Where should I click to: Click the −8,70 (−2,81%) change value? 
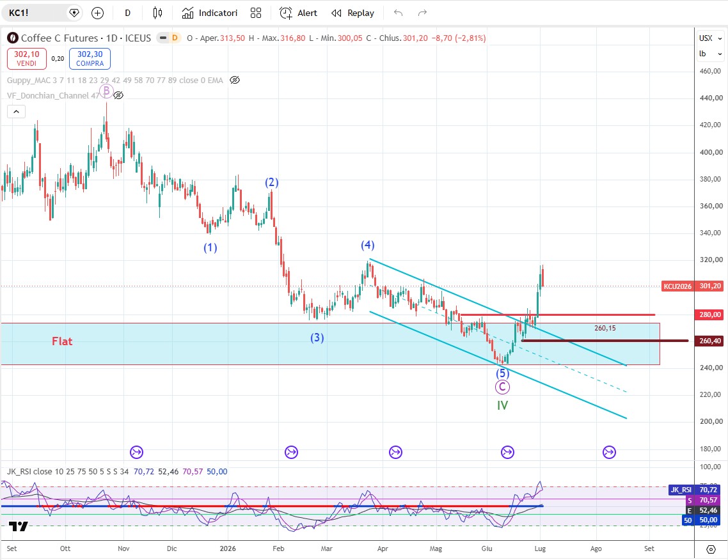point(459,38)
